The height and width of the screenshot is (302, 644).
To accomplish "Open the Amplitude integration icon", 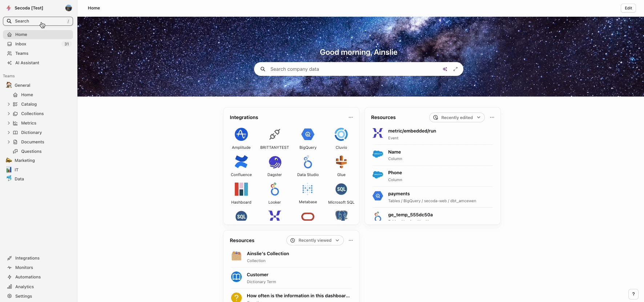I will (241, 135).
